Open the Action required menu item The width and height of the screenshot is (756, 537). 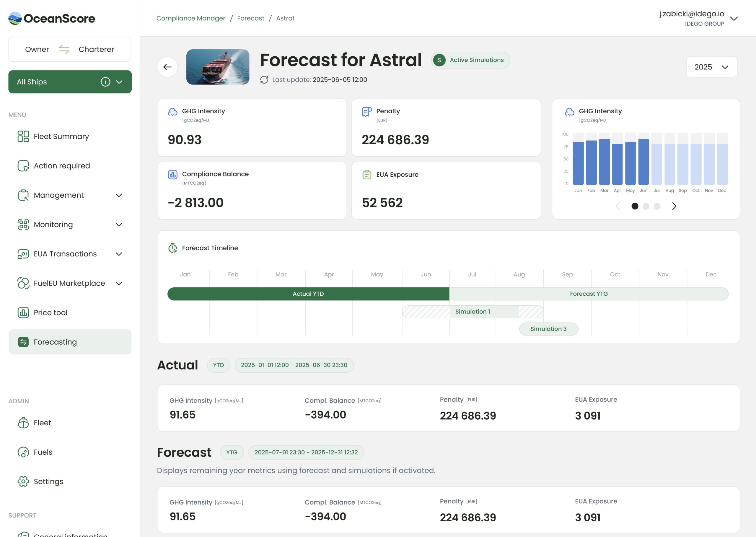pyautogui.click(x=62, y=166)
